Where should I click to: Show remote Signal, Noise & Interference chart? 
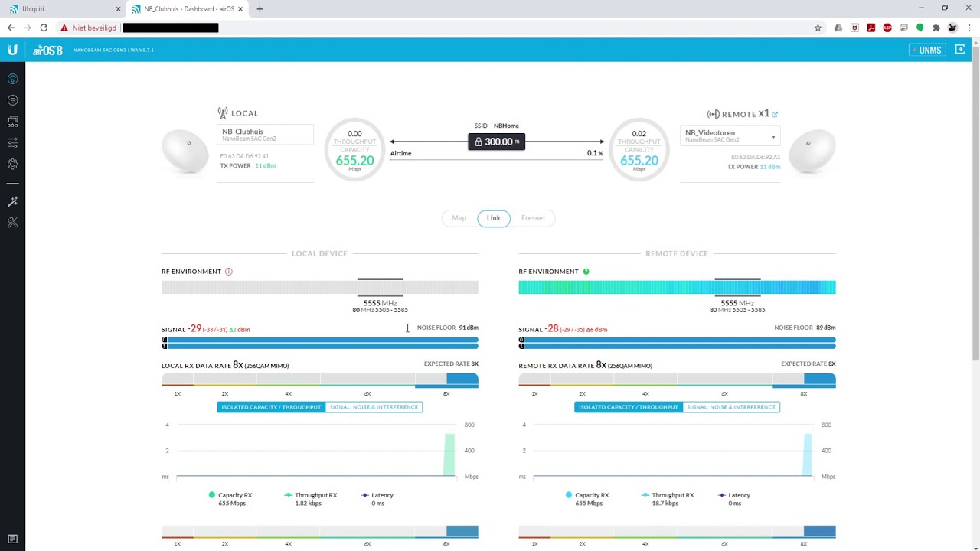[x=731, y=407]
